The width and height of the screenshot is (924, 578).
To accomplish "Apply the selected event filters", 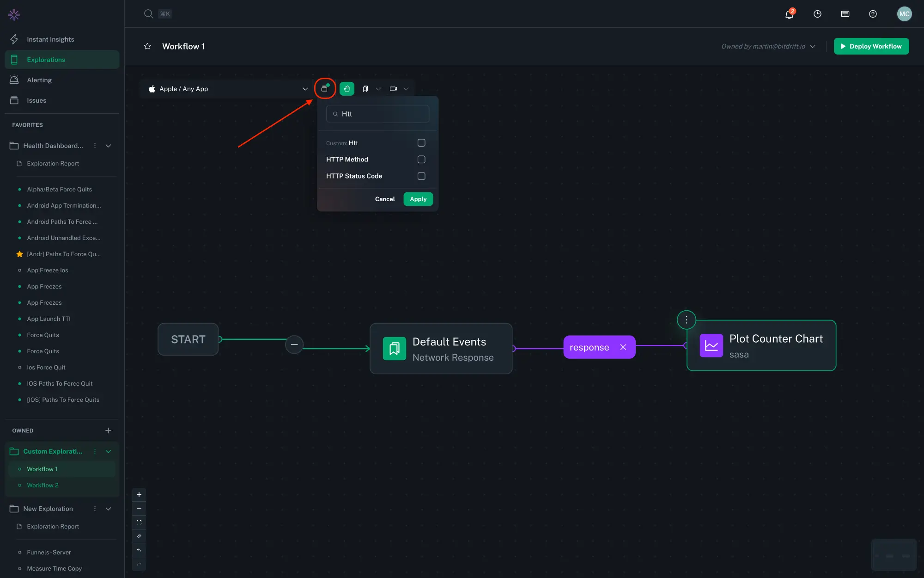I will coord(418,199).
